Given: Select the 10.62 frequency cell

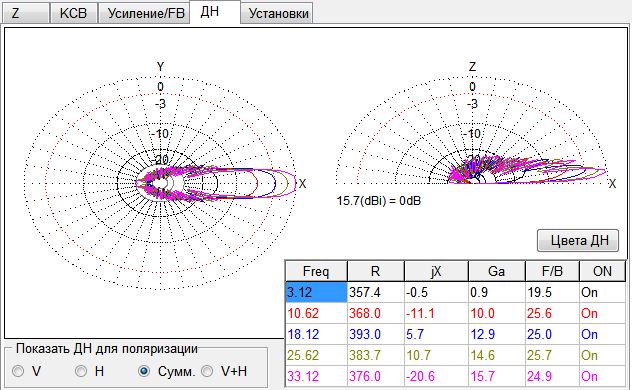Looking at the screenshot, I should click(x=316, y=313).
